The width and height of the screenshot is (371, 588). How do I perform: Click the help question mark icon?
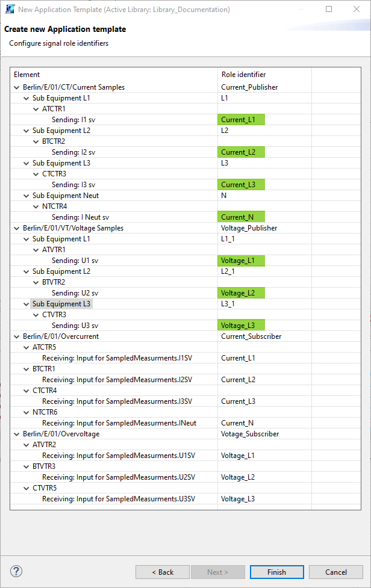pyautogui.click(x=16, y=571)
